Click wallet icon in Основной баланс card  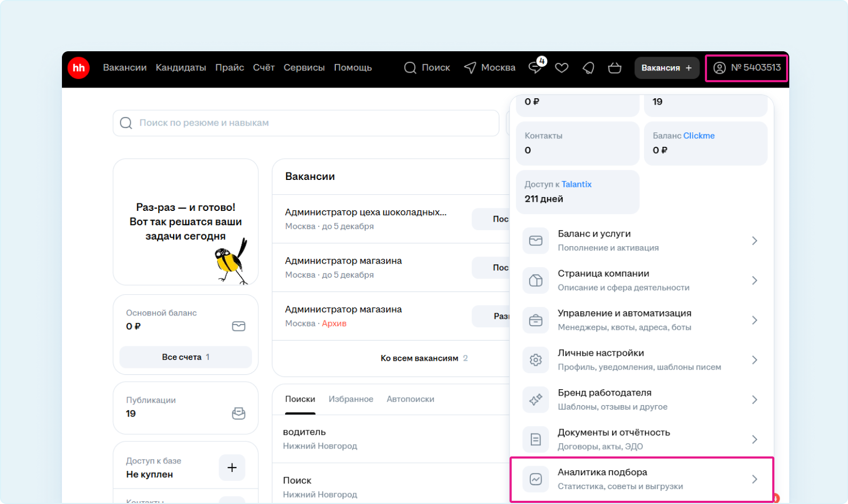click(238, 326)
